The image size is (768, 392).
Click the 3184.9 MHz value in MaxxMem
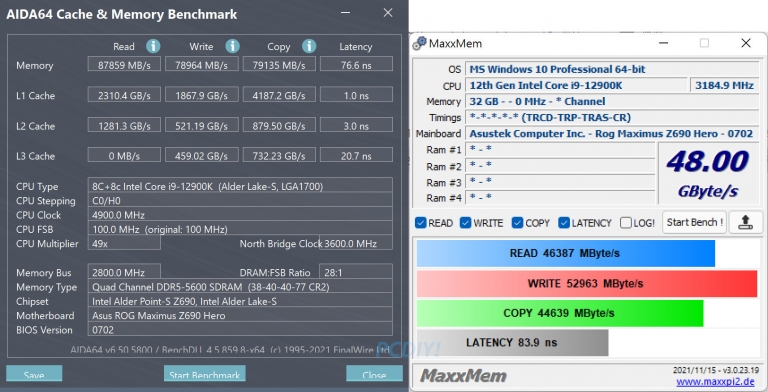click(x=724, y=85)
